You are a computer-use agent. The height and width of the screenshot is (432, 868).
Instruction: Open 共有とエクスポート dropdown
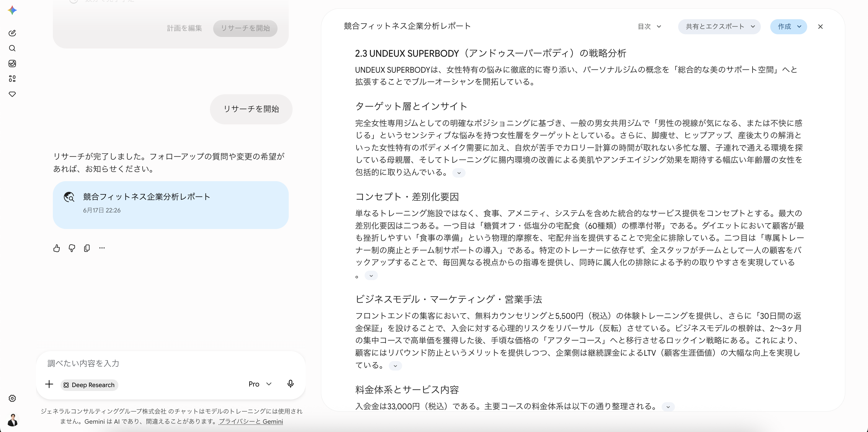pyautogui.click(x=719, y=27)
